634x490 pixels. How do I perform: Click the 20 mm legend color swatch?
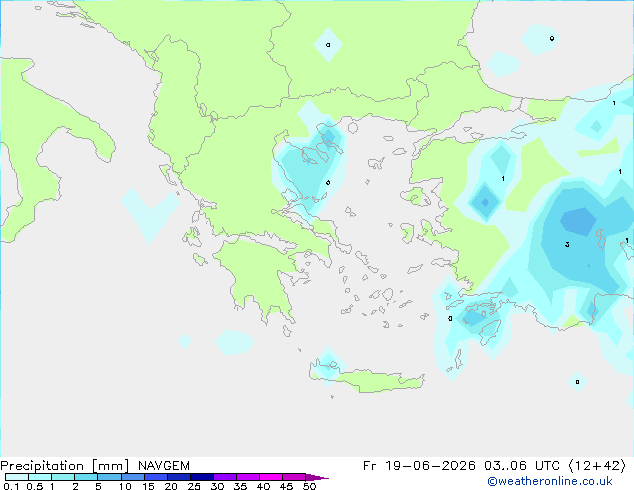pyautogui.click(x=179, y=477)
